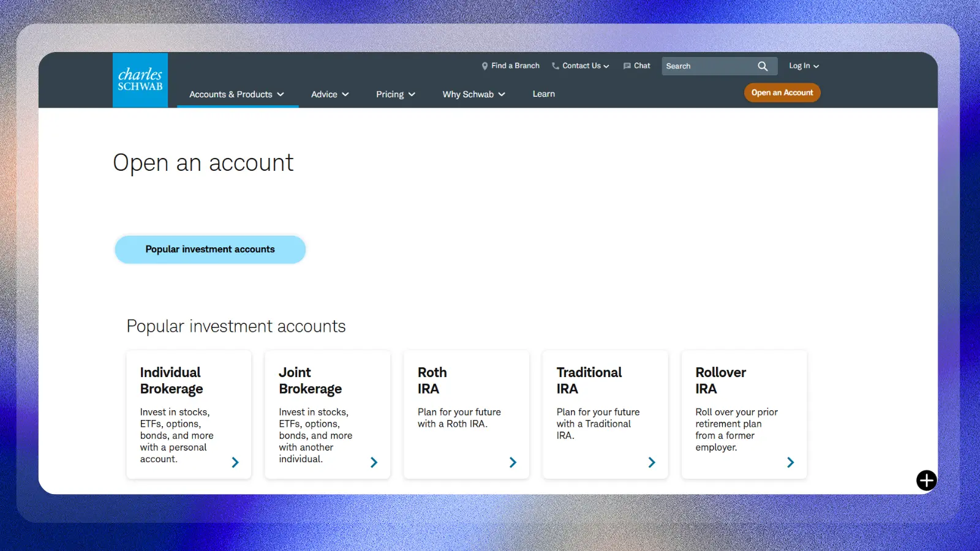Click the Individual Brokerage card heading
The height and width of the screenshot is (551, 980).
tap(171, 381)
